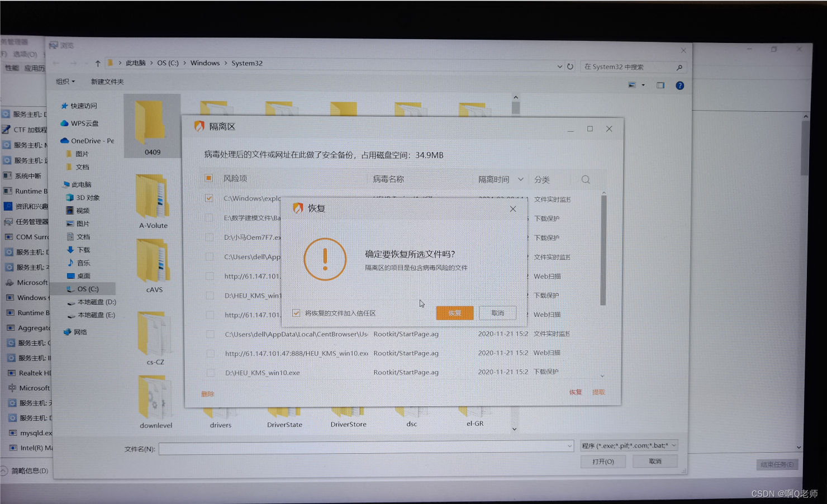Click the search magnifier in quarantine header
The height and width of the screenshot is (504, 827).
(586, 179)
